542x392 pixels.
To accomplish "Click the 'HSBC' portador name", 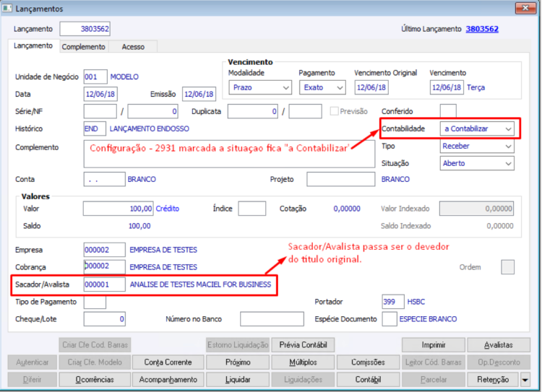I will [416, 302].
